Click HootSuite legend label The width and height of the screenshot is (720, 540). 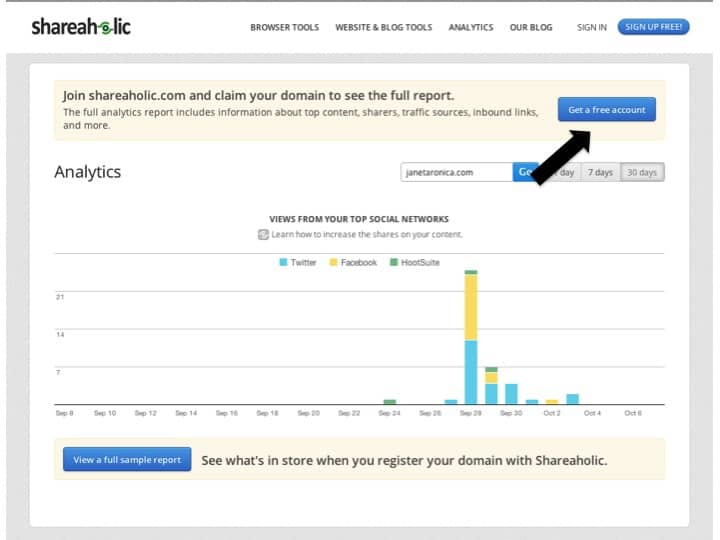tap(420, 263)
